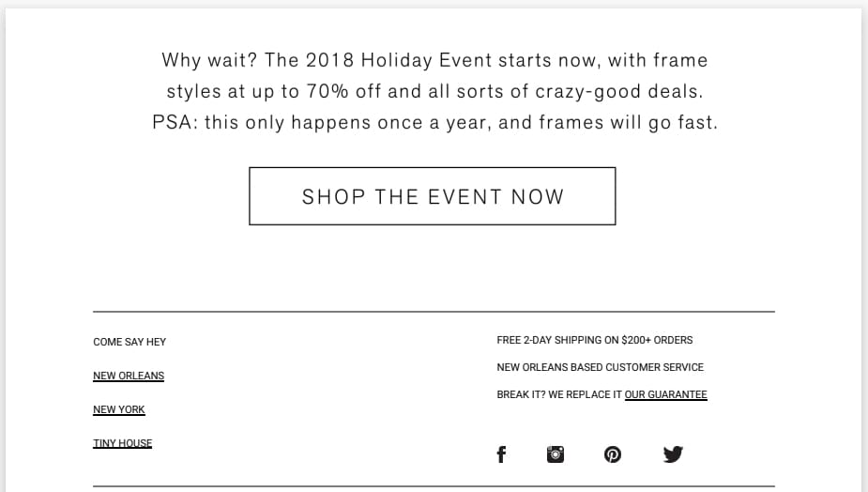The image size is (868, 492).
Task: Click the words Why wait? in the paragraph
Action: pyautogui.click(x=209, y=60)
